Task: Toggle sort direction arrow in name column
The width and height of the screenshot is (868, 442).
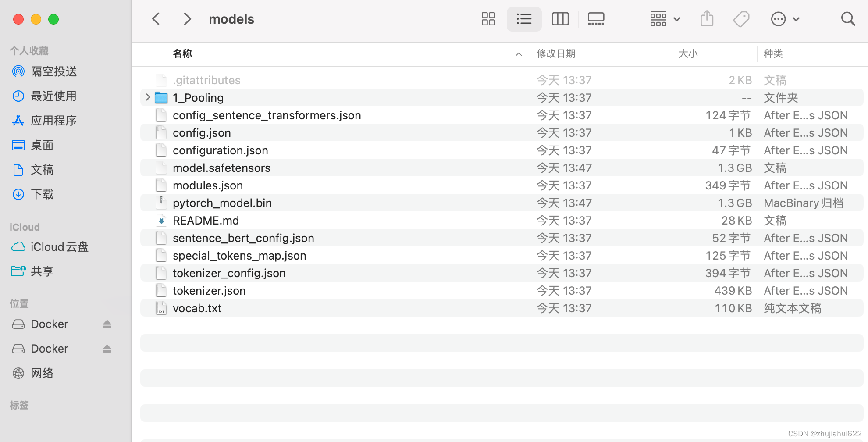Action: pos(519,54)
